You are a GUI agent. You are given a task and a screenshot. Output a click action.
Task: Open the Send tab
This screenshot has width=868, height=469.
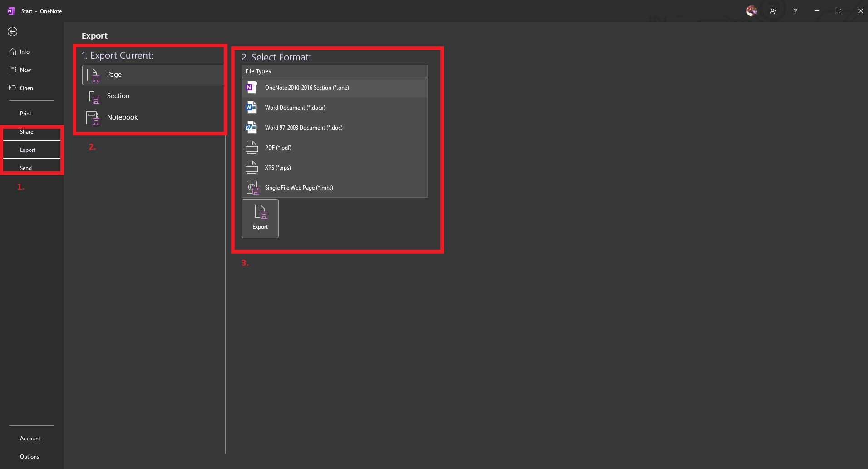[32, 168]
